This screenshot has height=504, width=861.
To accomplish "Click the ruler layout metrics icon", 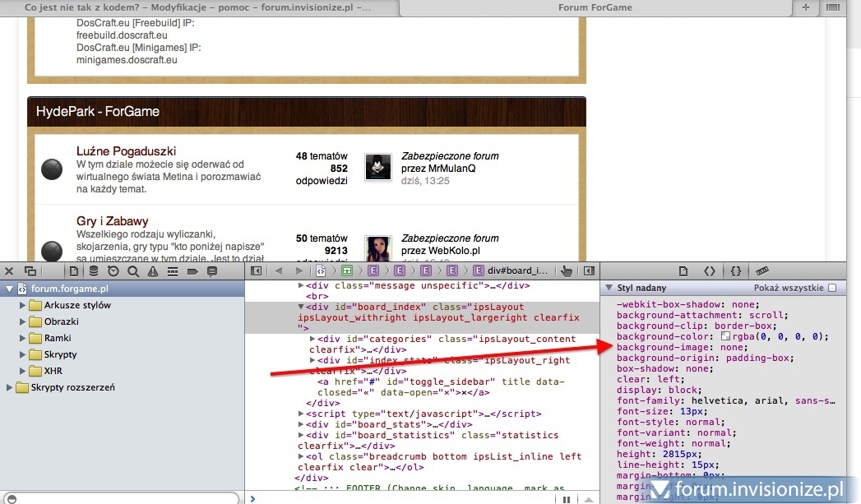I will click(x=762, y=270).
